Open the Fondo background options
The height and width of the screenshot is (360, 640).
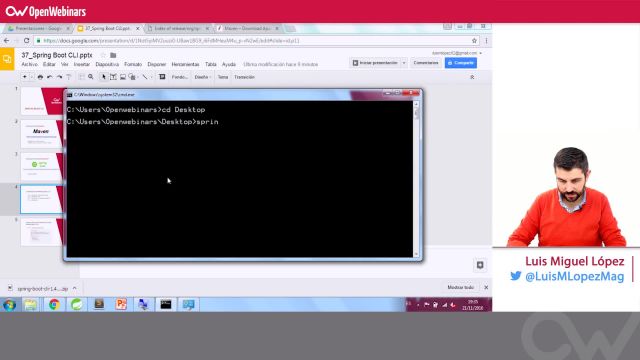tap(180, 77)
